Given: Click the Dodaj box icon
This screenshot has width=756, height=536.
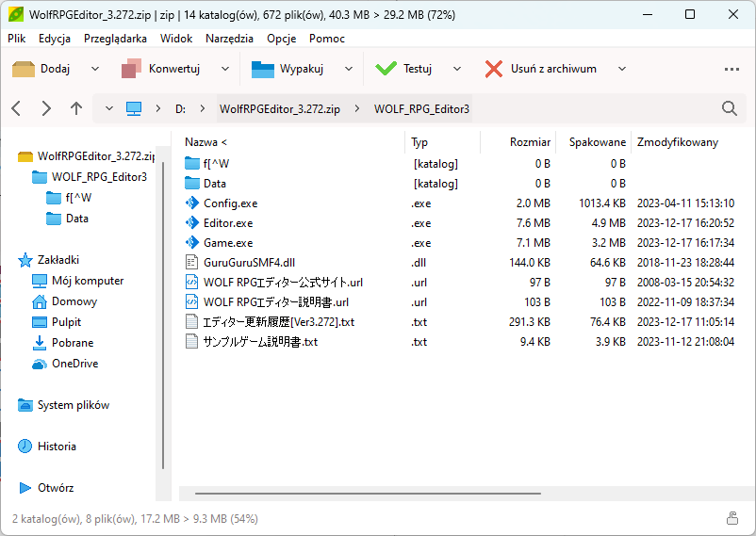Looking at the screenshot, I should [24, 69].
